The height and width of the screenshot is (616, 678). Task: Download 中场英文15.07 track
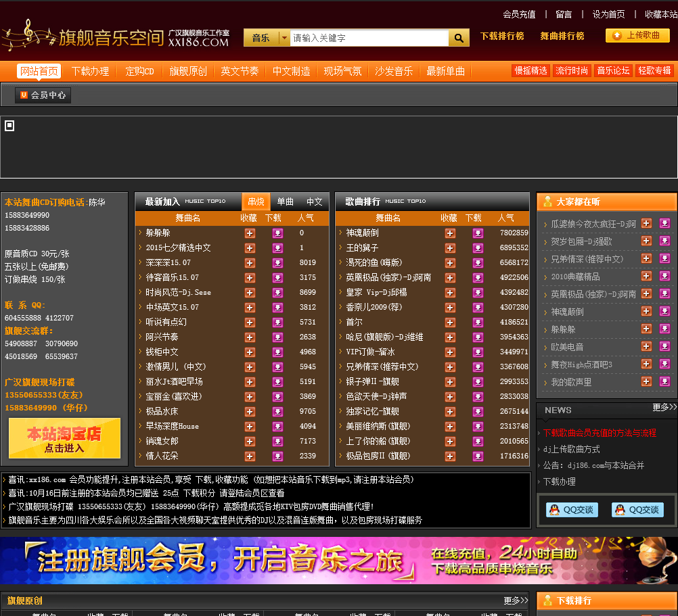coord(277,308)
